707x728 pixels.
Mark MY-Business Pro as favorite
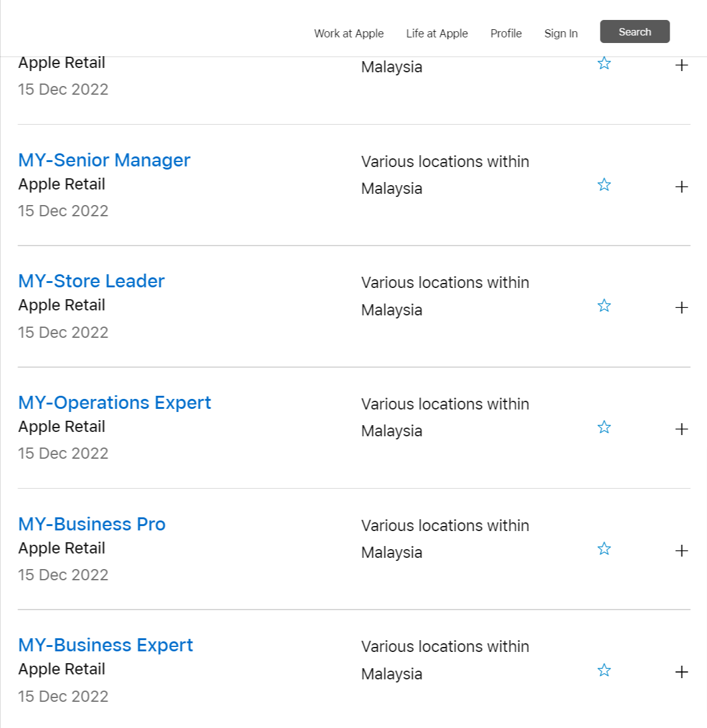(x=604, y=549)
